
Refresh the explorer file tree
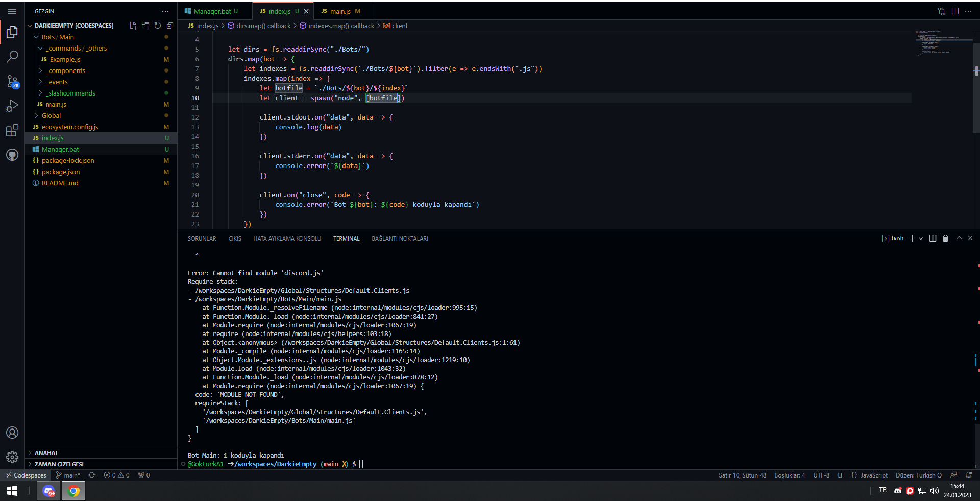click(x=158, y=26)
